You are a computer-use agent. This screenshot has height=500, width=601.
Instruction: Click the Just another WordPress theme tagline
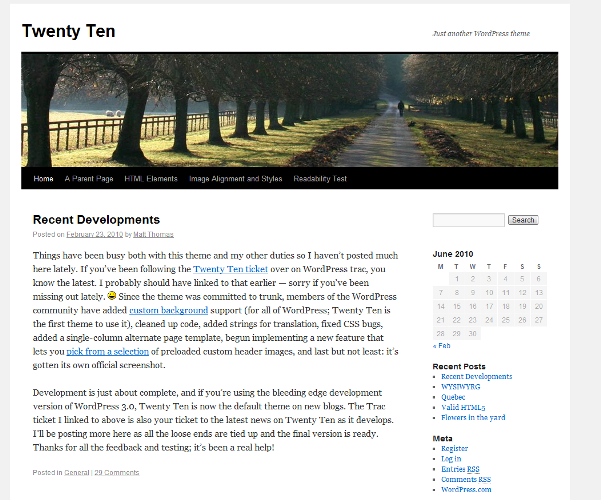point(481,34)
